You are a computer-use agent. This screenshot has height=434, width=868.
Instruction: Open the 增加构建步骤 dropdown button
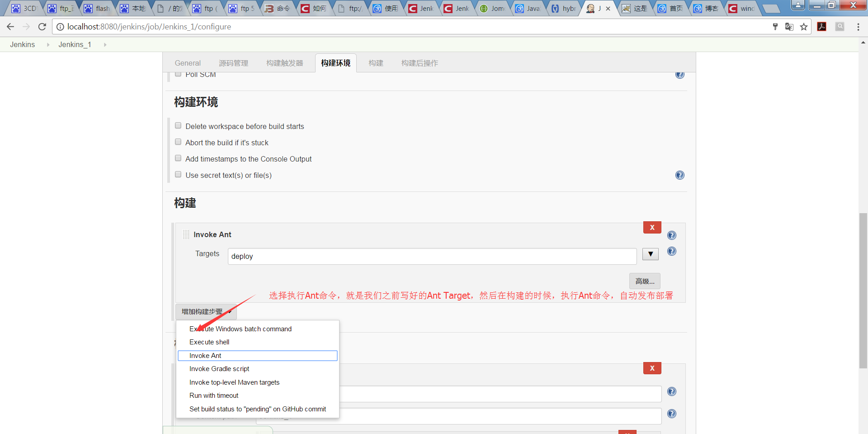206,311
